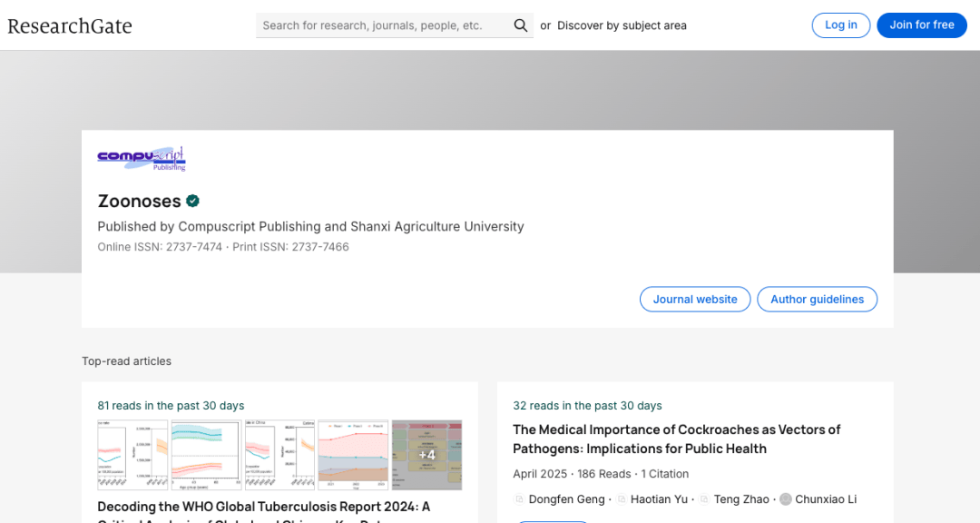This screenshot has width=980, height=523.
Task: Open the Author guidelines button
Action: (x=817, y=300)
